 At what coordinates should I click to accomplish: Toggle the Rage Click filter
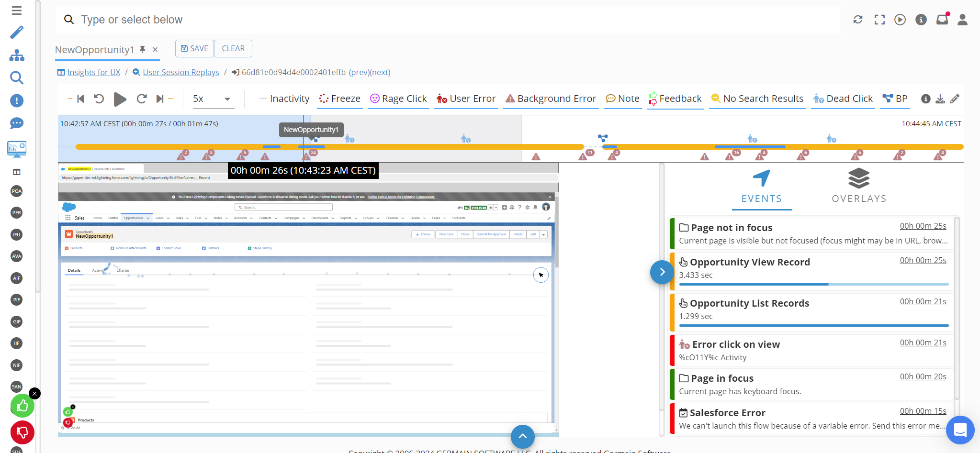pos(398,99)
